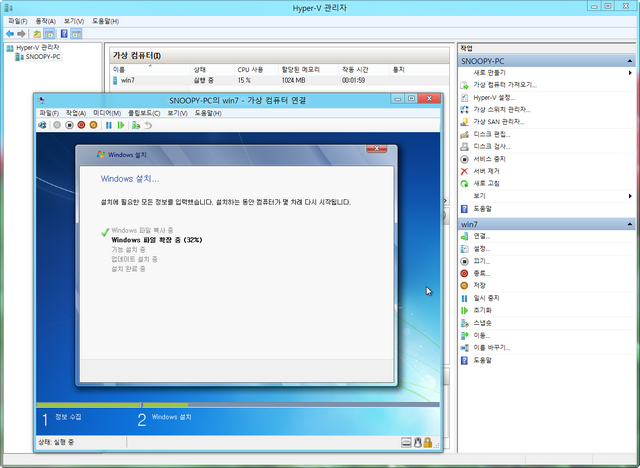Open 설정 under win7 actions
This screenshot has width=640, height=468.
click(481, 248)
